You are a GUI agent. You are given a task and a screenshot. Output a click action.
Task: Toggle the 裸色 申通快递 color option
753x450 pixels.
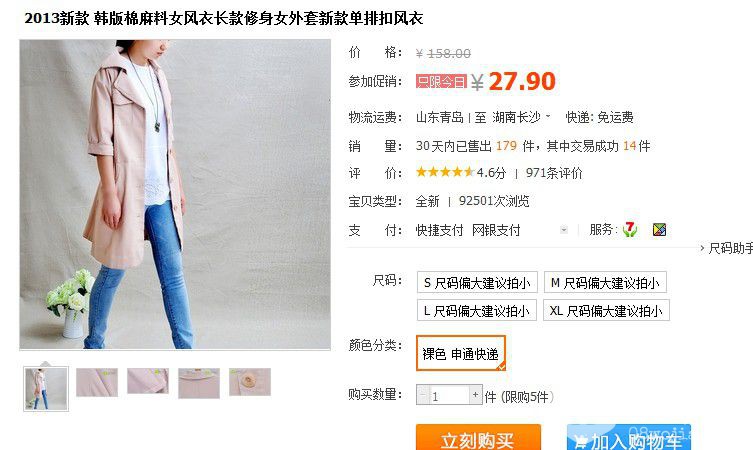pyautogui.click(x=461, y=353)
